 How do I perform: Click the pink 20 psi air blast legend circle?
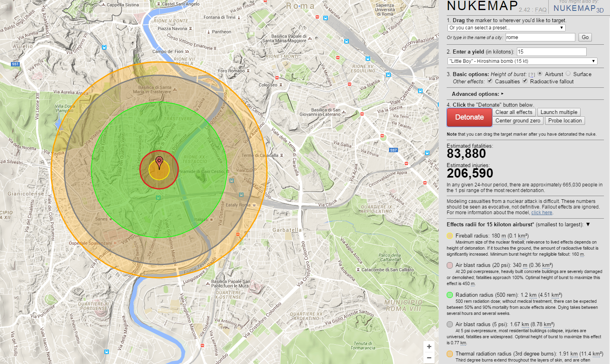coord(450,265)
